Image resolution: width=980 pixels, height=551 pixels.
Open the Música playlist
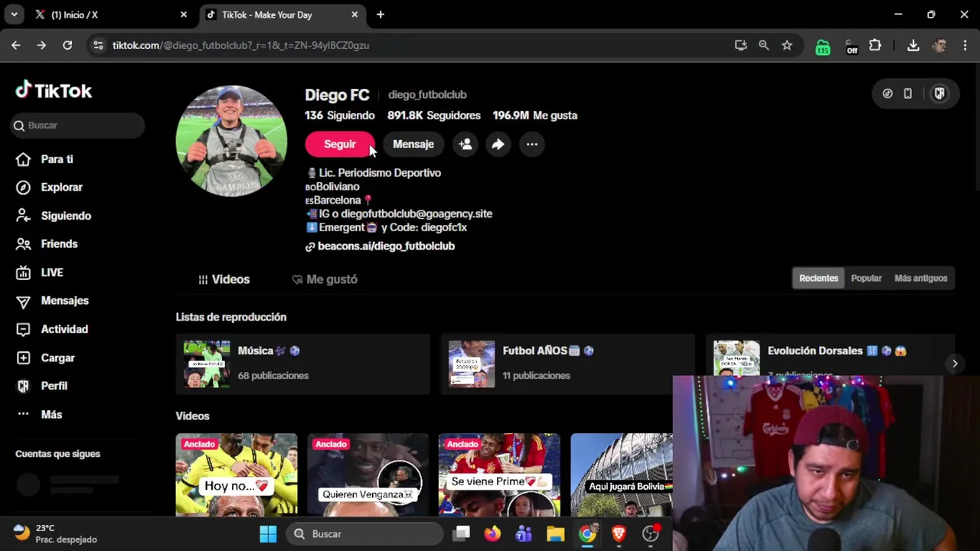tap(302, 364)
